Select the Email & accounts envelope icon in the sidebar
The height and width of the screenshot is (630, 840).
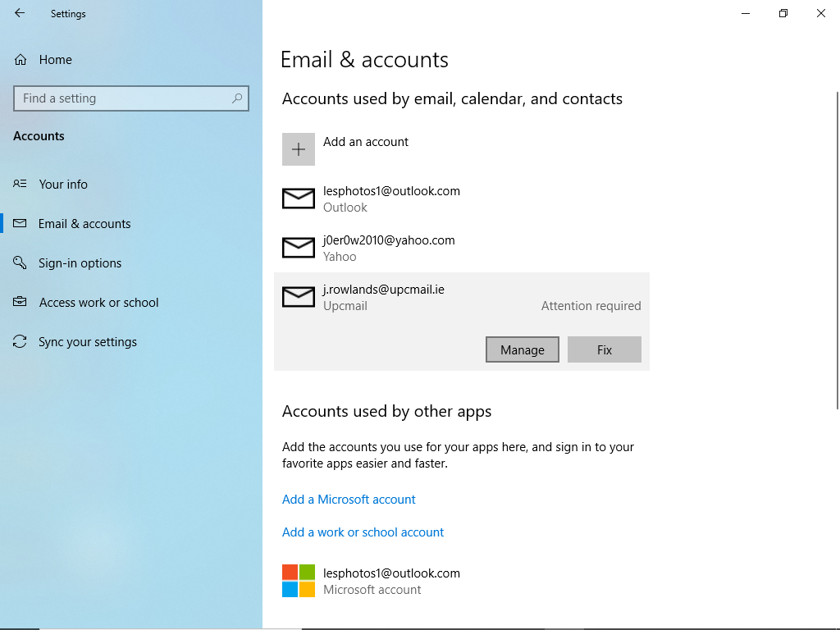(20, 223)
